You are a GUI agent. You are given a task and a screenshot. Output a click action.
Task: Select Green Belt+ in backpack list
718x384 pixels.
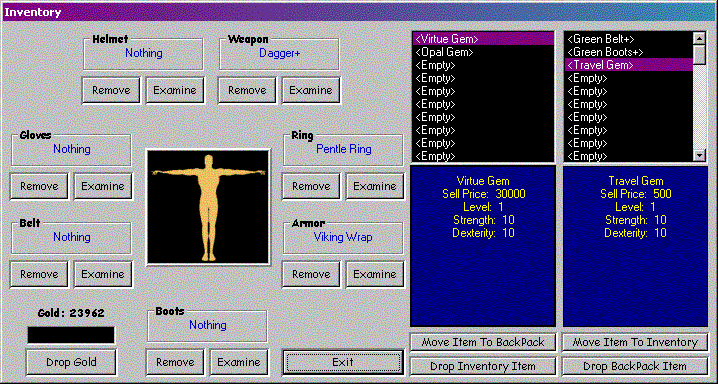click(629, 39)
